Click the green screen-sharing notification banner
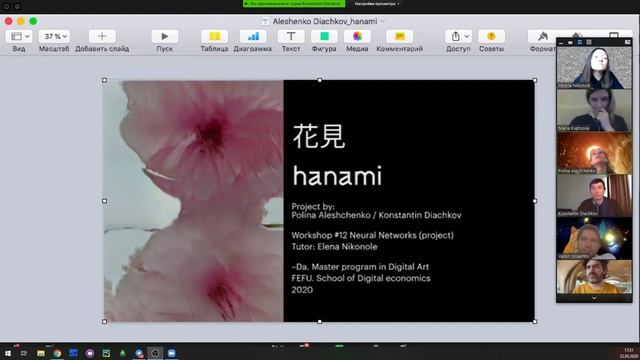The image size is (640, 360). coord(294,4)
